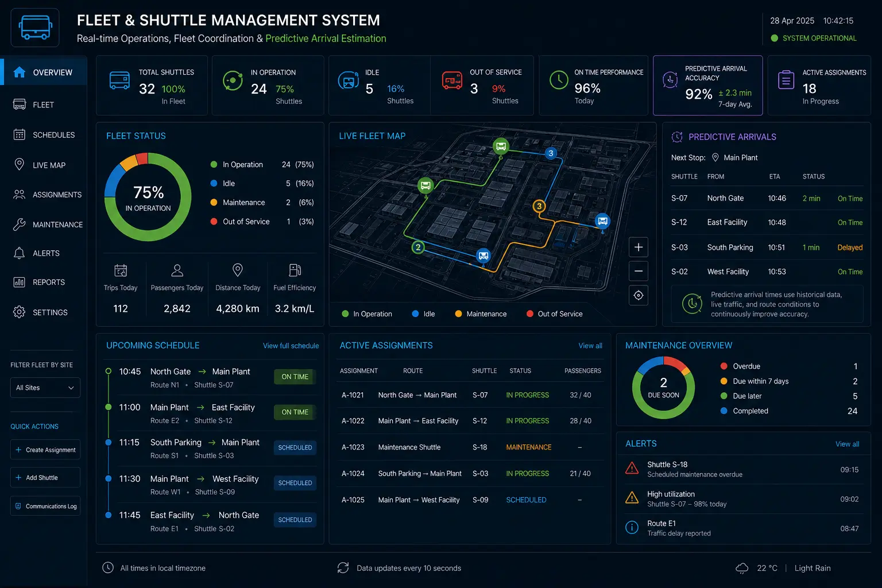Open the Communications Log
Image resolution: width=882 pixels, height=588 pixels.
(45, 506)
